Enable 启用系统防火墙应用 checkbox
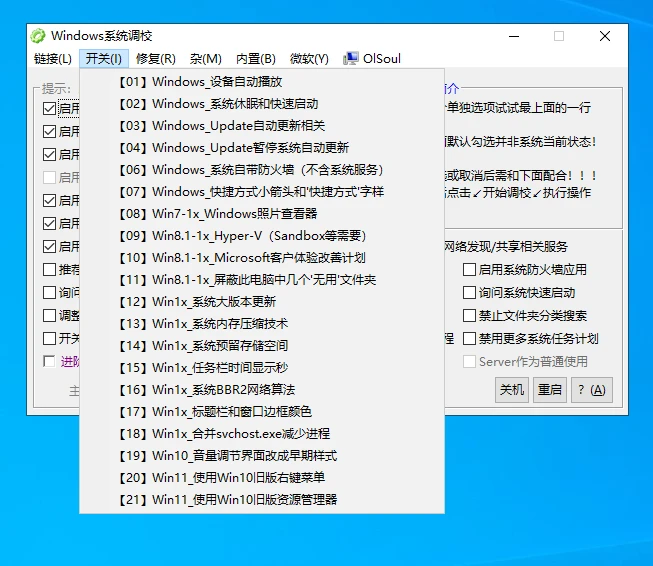653x566 pixels. coord(470,269)
